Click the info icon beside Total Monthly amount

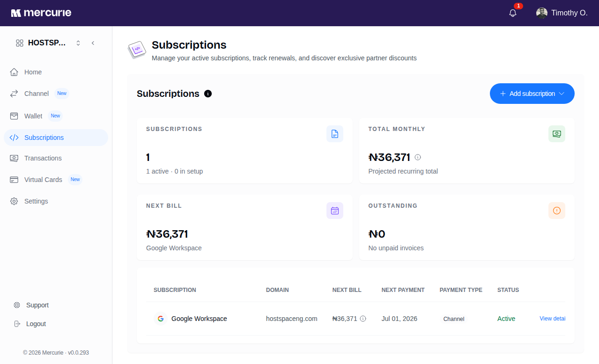pyautogui.click(x=418, y=157)
